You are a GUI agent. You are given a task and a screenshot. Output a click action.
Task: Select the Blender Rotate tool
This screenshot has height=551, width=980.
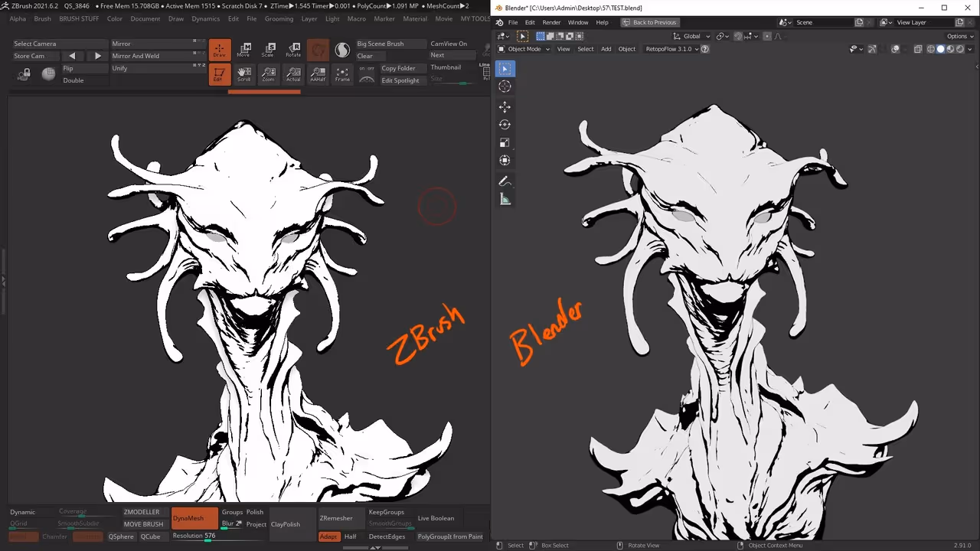click(x=505, y=125)
